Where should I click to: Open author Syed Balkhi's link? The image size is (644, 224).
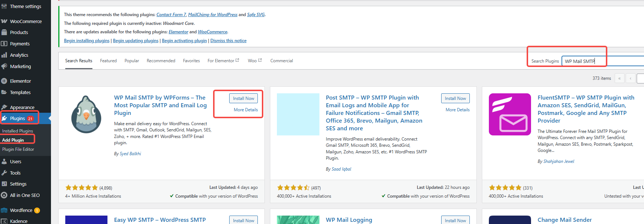(x=130, y=154)
